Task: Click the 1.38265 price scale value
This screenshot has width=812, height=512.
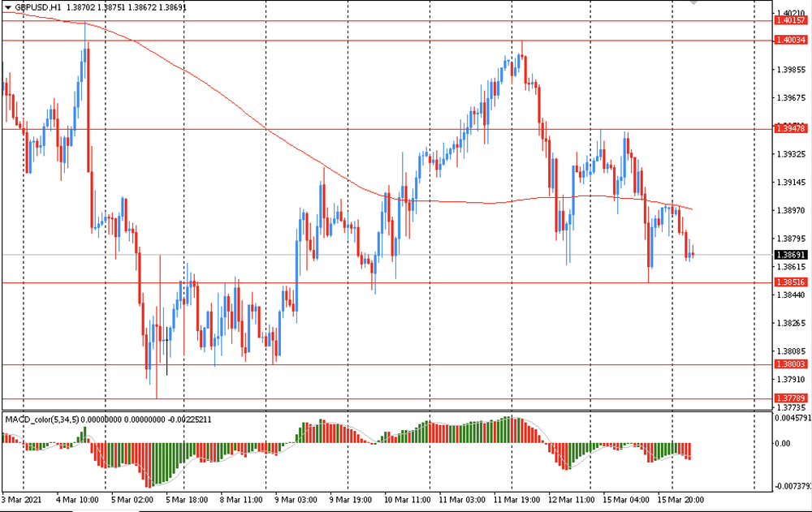Action: click(x=792, y=323)
